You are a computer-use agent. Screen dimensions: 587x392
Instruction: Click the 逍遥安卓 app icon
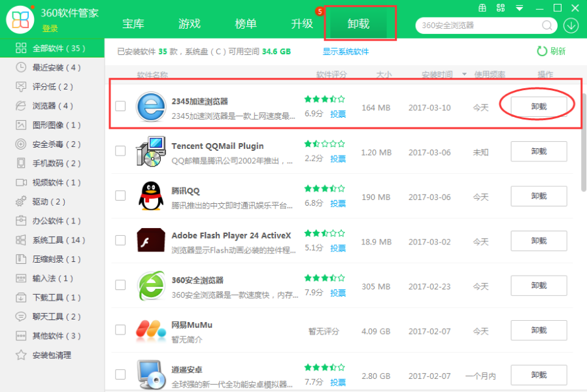[151, 375]
